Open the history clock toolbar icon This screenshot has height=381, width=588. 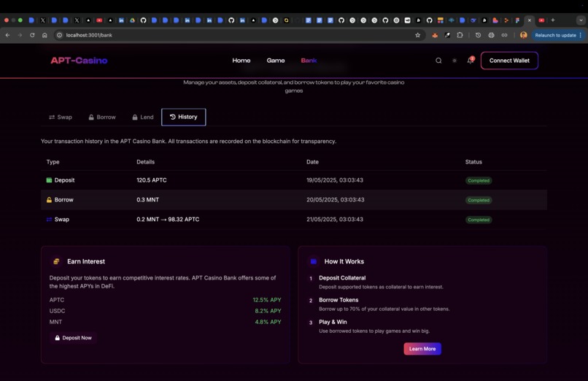coord(478,35)
